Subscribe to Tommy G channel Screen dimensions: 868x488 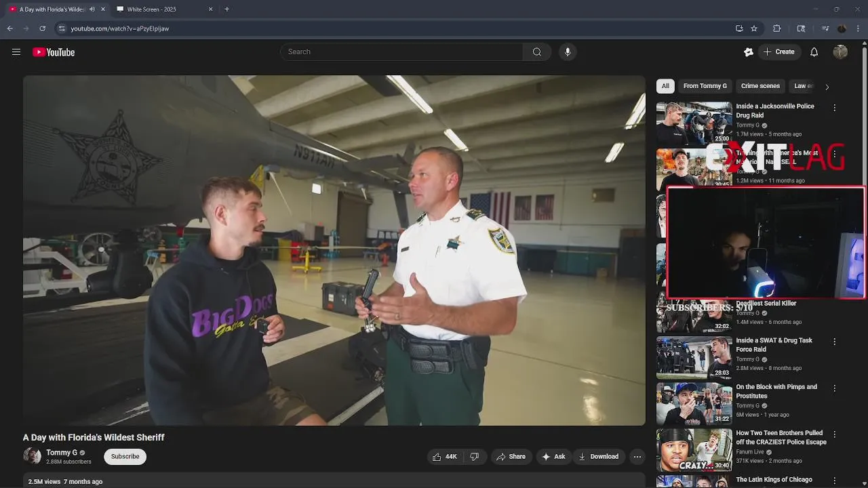coord(125,457)
